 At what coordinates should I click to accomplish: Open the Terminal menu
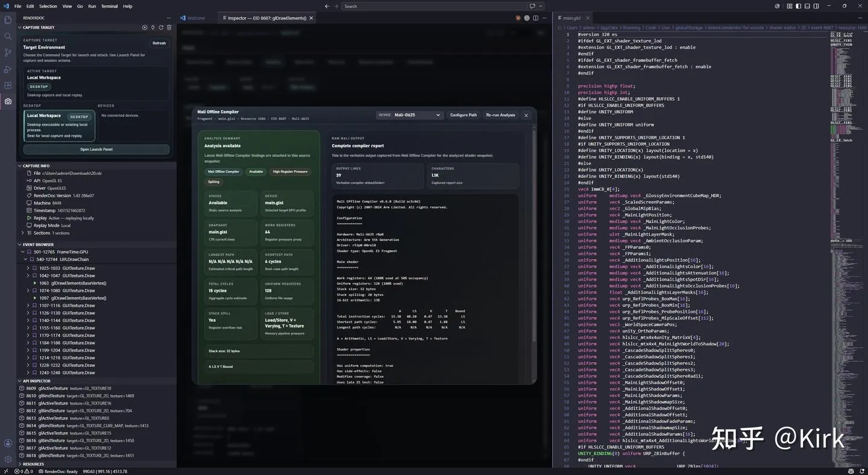(109, 6)
